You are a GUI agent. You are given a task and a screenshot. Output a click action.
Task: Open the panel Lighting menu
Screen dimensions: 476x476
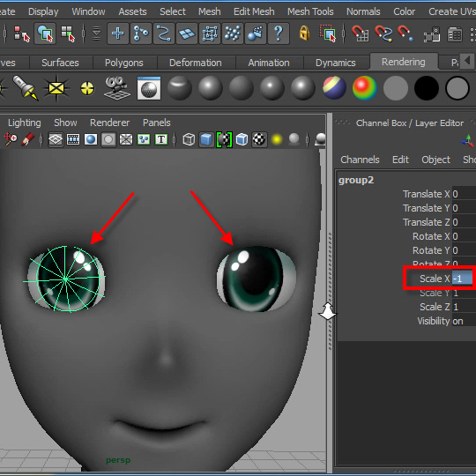tap(25, 123)
